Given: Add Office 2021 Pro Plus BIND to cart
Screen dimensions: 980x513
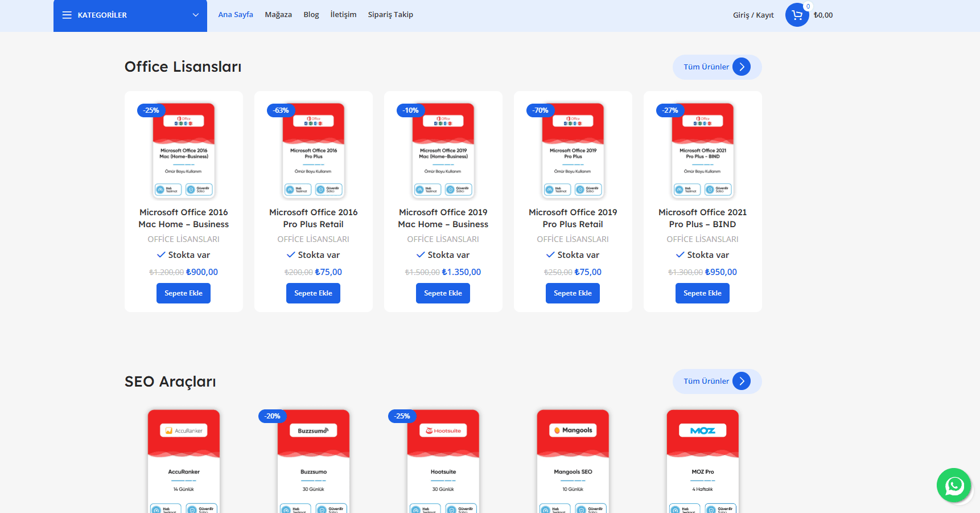Looking at the screenshot, I should 702,293.
